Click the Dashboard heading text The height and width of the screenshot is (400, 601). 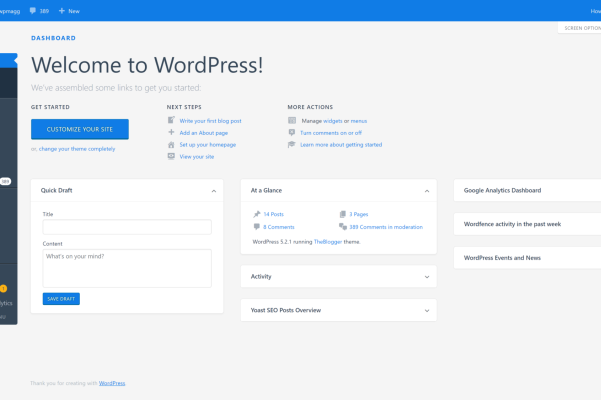pyautogui.click(x=53, y=38)
